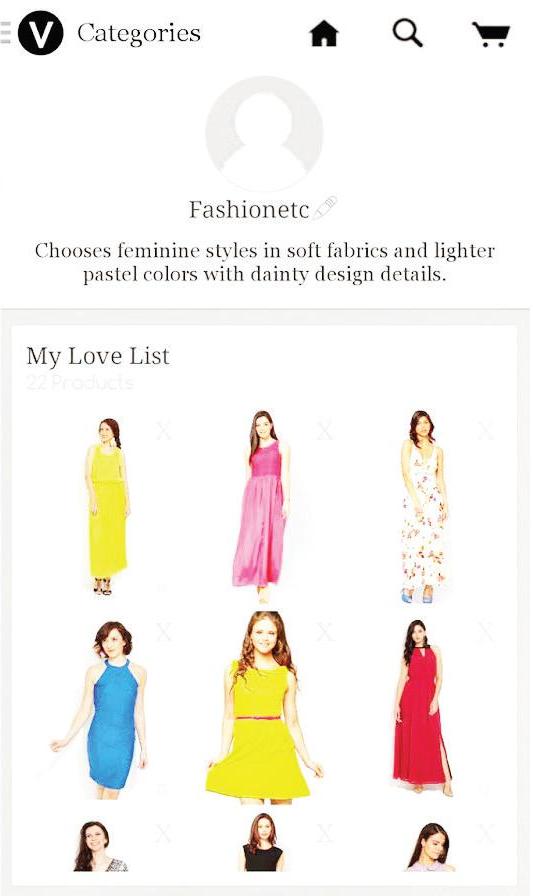Open the hamburger menu beside the V logo
The width and height of the screenshot is (533, 896).
[x=5, y=32]
